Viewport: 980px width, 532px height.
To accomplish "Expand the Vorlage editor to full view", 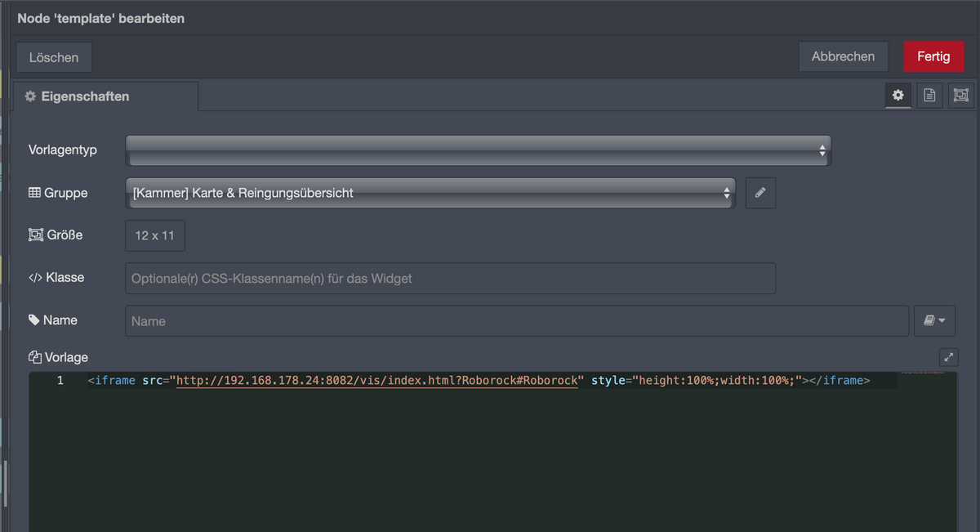I will 948,357.
